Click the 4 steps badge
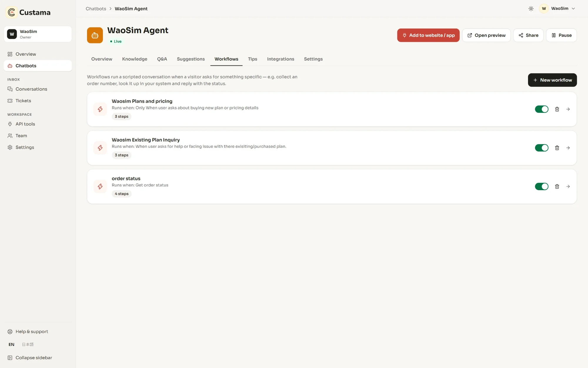 121,194
